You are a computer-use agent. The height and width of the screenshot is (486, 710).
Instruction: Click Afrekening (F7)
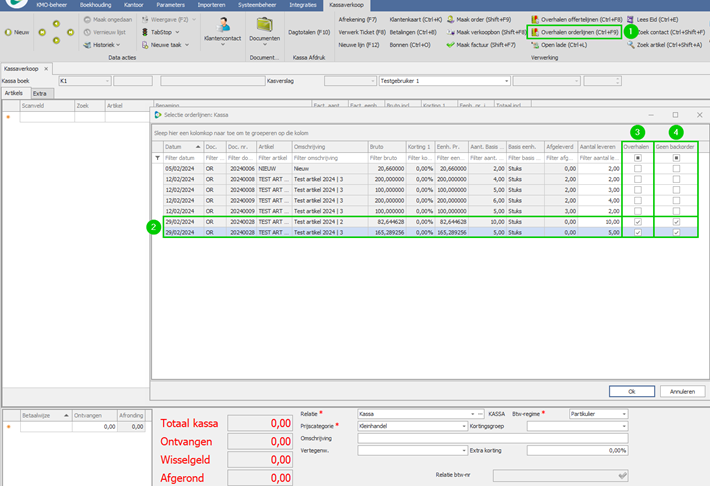pyautogui.click(x=358, y=20)
